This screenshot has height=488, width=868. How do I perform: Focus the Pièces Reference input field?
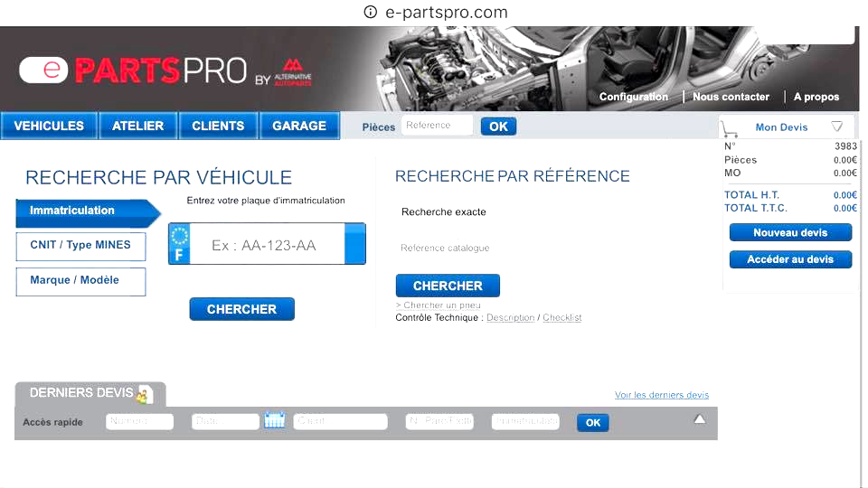tap(438, 125)
